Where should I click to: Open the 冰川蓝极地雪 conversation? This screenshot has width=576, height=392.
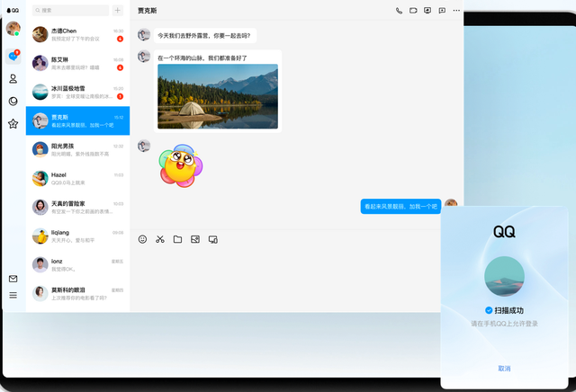pos(78,92)
